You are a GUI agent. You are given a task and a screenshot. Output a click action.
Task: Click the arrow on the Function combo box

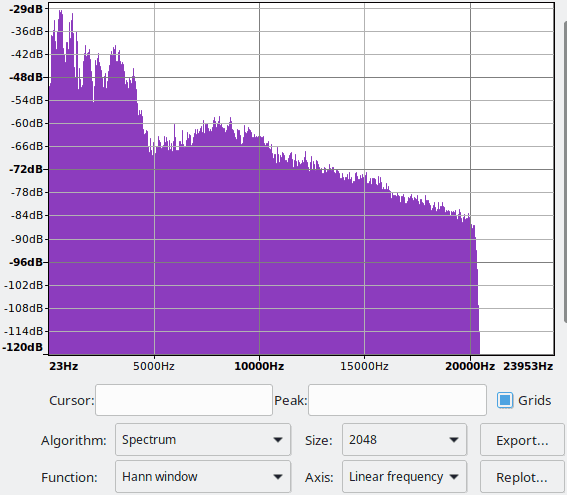pos(278,477)
